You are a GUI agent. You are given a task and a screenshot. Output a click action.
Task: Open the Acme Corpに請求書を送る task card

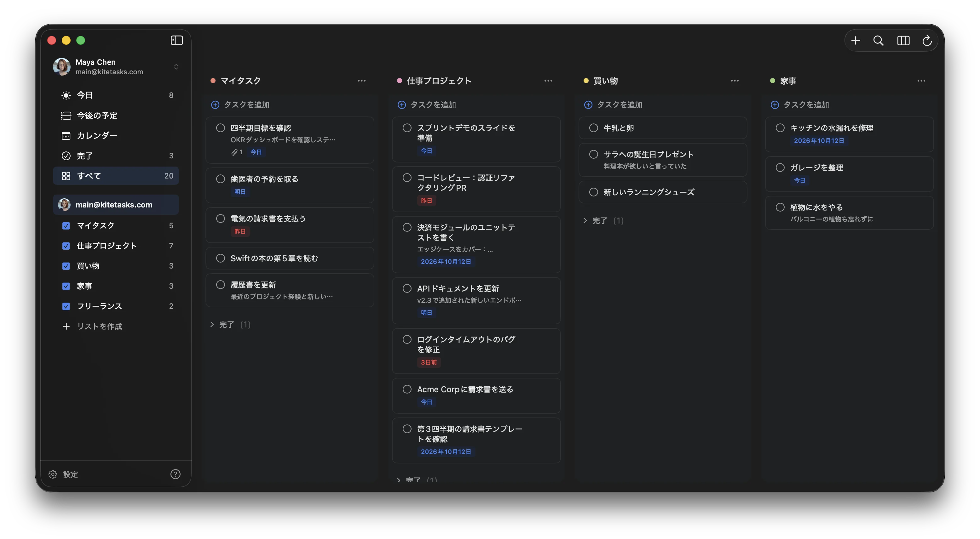point(476,396)
